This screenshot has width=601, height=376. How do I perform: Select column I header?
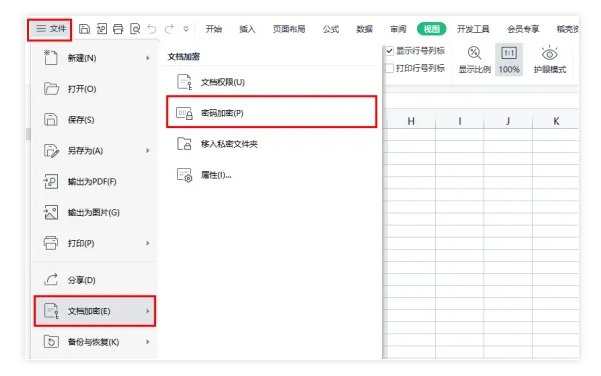pos(460,122)
